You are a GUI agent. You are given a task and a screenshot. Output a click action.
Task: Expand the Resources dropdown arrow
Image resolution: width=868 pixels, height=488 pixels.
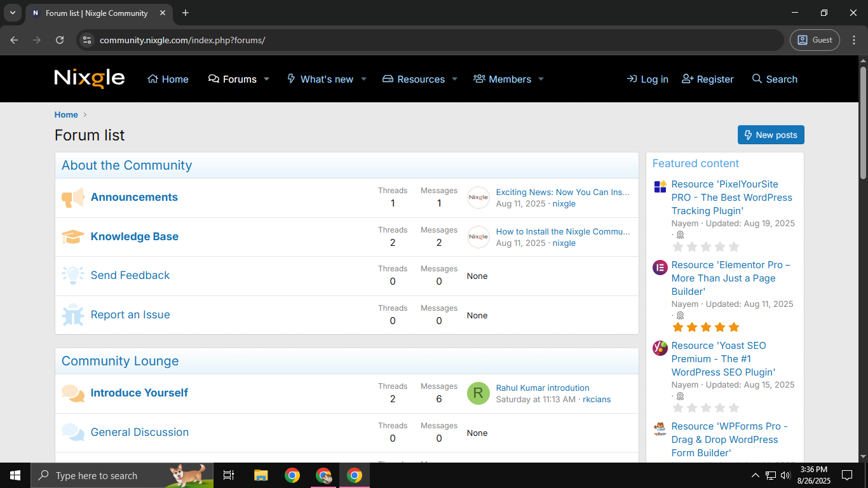coord(454,79)
